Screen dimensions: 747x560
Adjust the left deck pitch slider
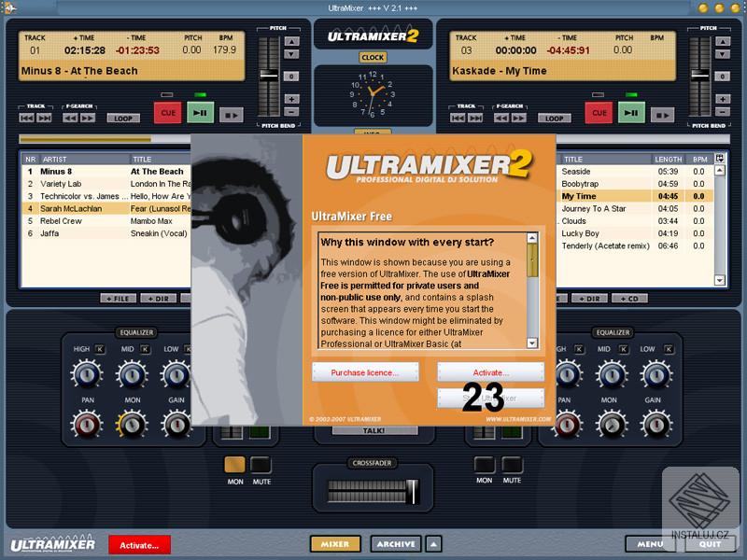(269, 75)
